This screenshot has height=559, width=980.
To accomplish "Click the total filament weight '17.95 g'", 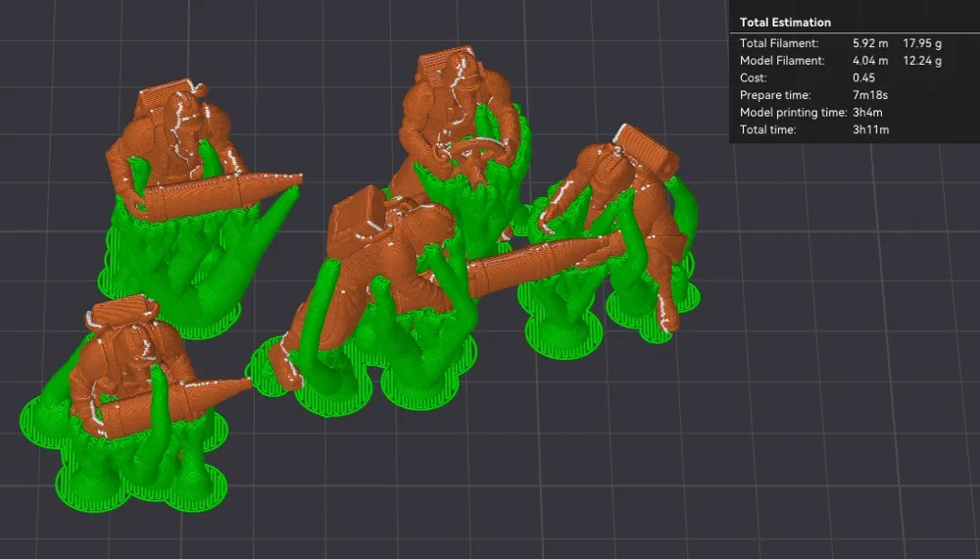I will 922,43.
